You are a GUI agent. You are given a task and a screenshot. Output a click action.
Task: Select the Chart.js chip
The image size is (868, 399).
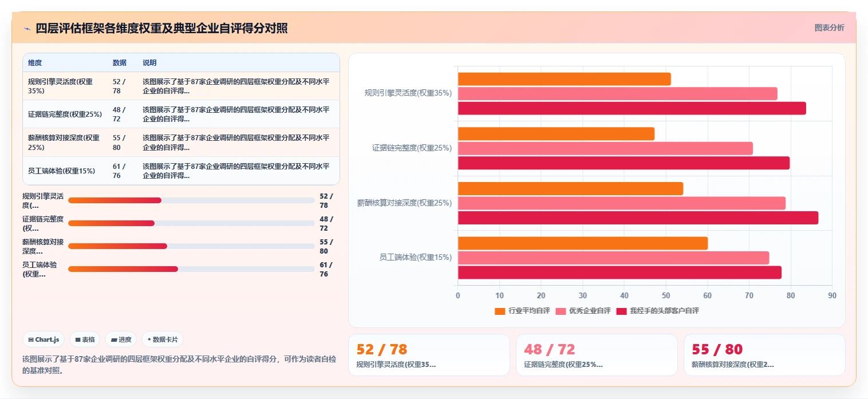(x=44, y=339)
